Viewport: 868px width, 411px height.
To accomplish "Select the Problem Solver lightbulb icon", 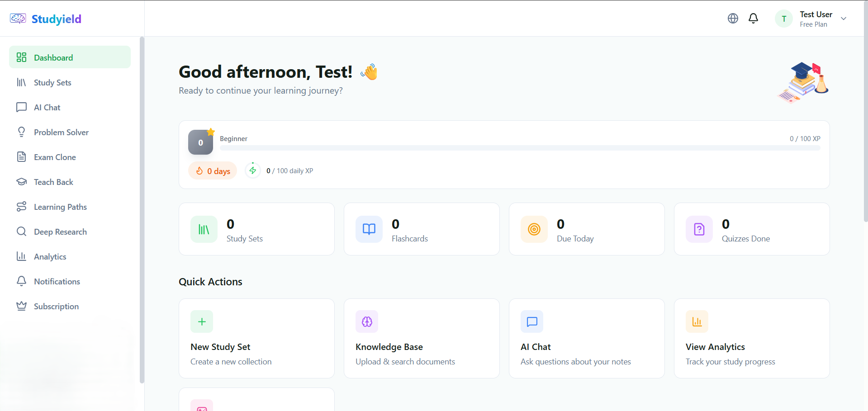I will coord(22,132).
